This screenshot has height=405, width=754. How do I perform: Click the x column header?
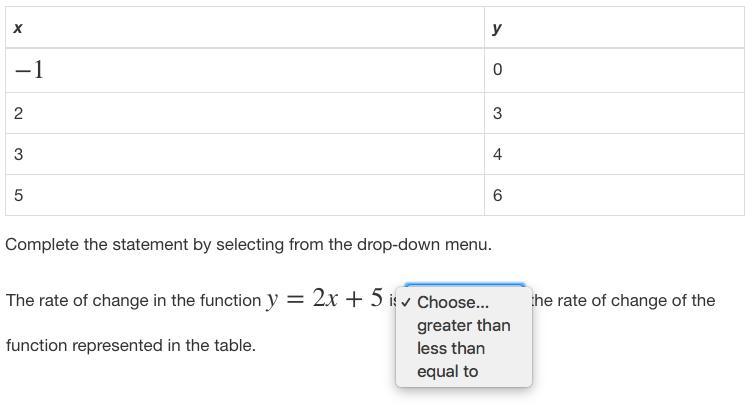pyautogui.click(x=18, y=28)
